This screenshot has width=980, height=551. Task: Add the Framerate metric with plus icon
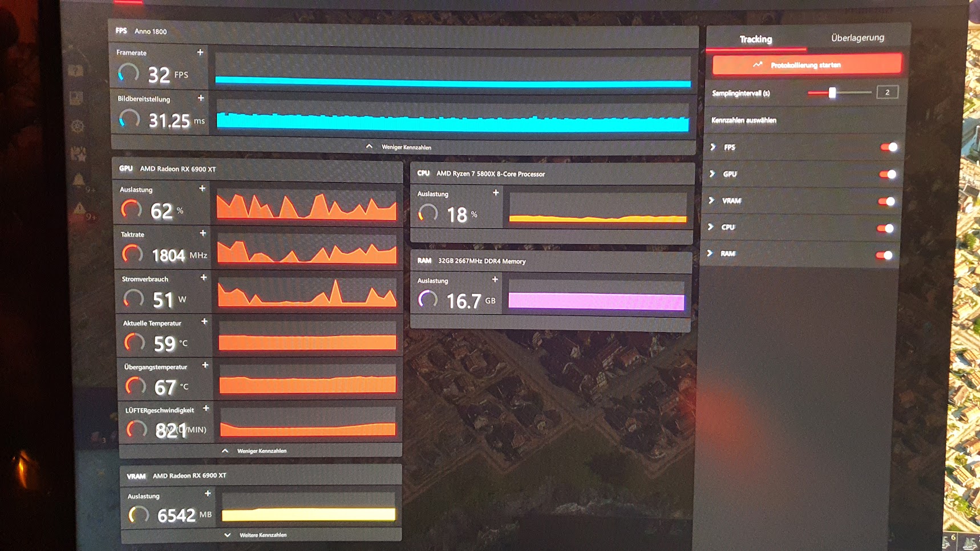pos(200,52)
